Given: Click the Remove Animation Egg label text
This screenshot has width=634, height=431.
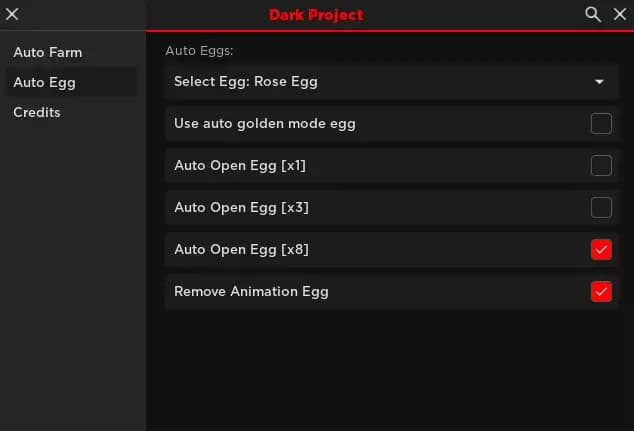Looking at the screenshot, I should [251, 292].
